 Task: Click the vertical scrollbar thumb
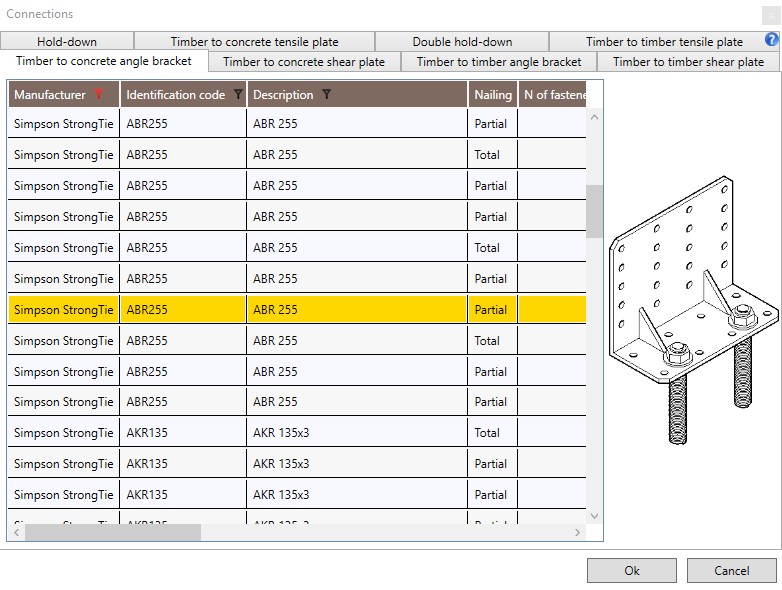[x=594, y=211]
